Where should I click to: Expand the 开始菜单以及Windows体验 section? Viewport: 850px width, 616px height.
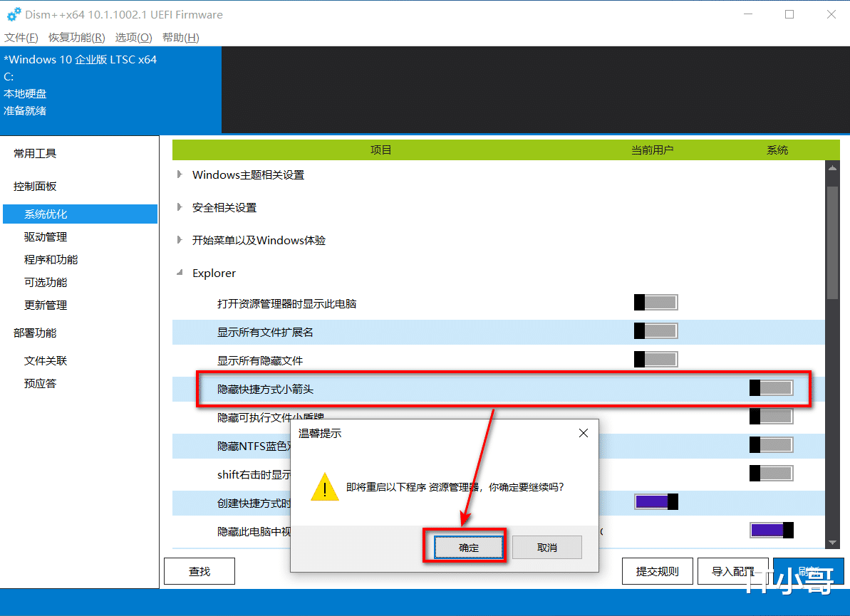[x=179, y=240]
